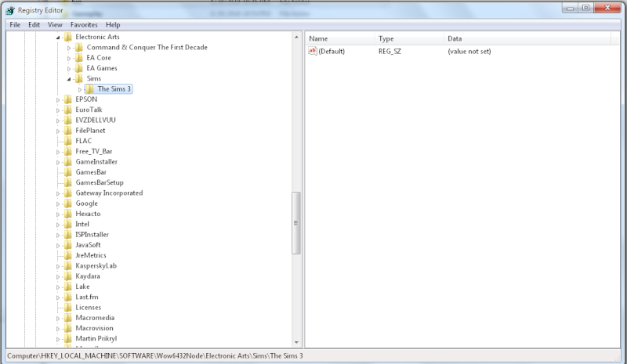The width and height of the screenshot is (627, 364).
Task: Minimize the Registry Editor window
Action: tap(571, 8)
